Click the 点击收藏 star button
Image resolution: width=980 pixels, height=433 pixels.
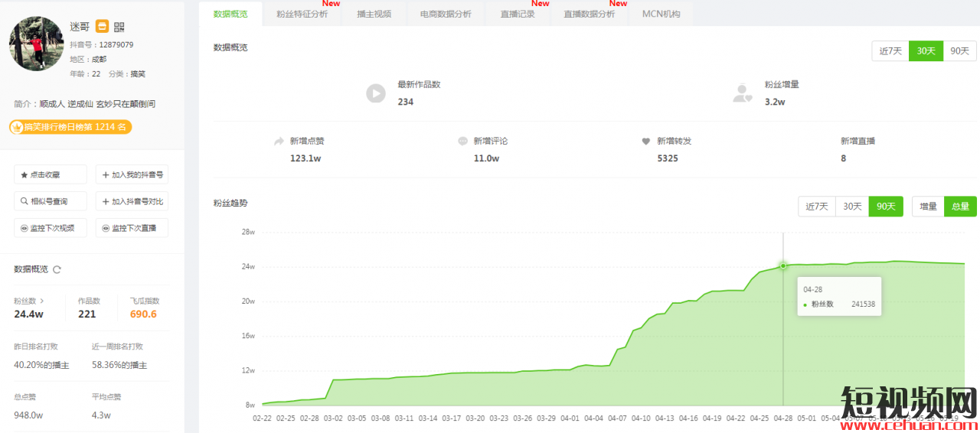click(x=51, y=174)
